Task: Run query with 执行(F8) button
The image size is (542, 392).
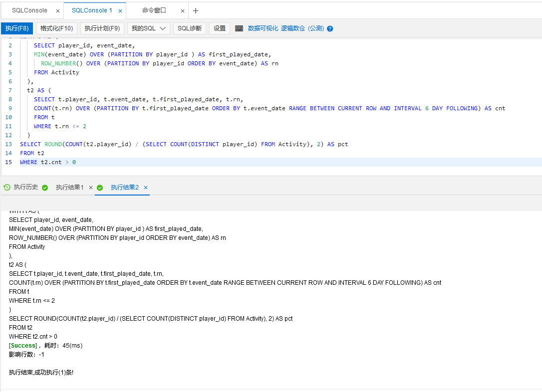Action: tap(17, 28)
